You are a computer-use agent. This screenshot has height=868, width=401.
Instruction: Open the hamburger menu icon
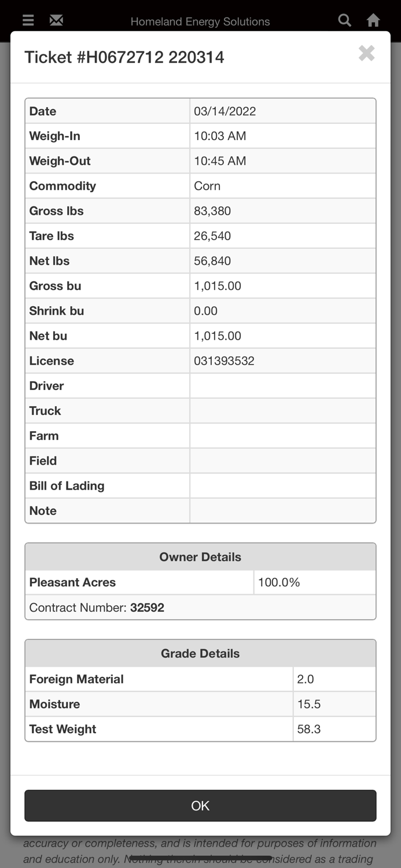28,21
